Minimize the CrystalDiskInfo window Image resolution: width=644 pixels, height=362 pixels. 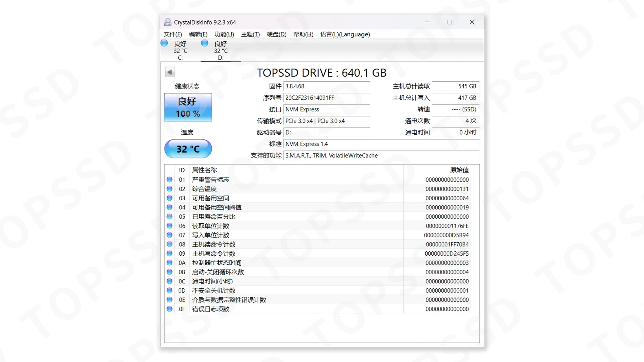point(427,22)
